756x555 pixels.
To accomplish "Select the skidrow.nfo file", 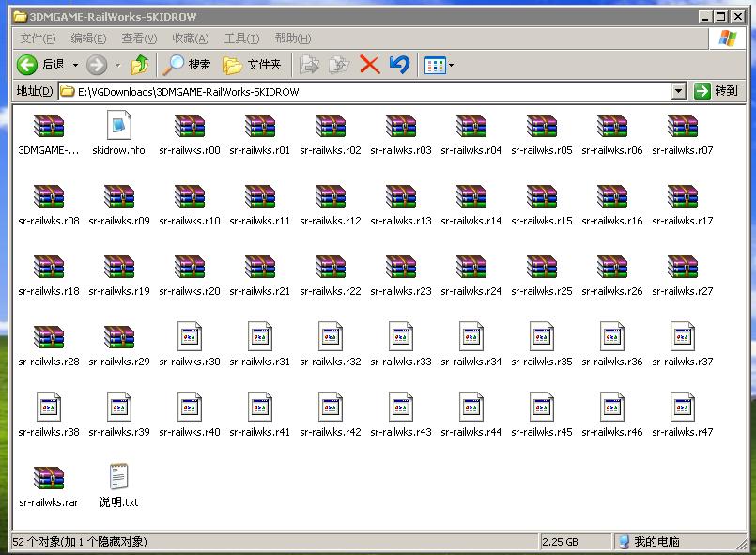I will coord(118,127).
